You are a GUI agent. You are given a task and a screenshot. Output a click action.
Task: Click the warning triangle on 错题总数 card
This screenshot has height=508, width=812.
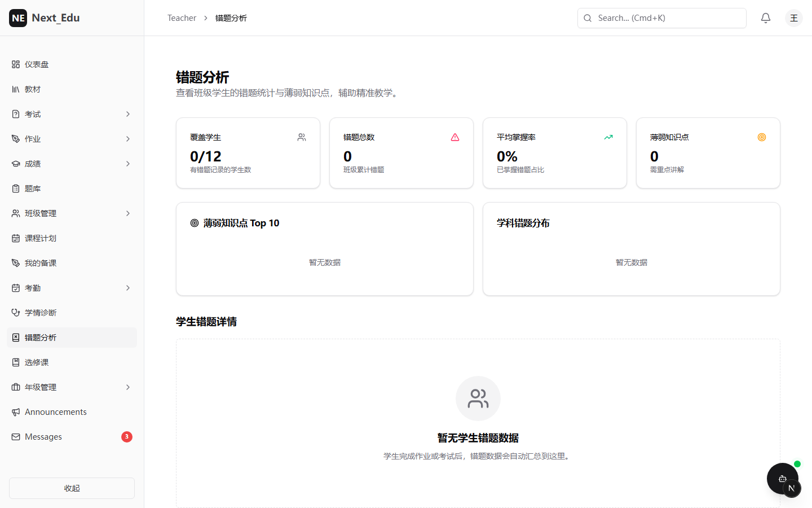[x=455, y=137]
